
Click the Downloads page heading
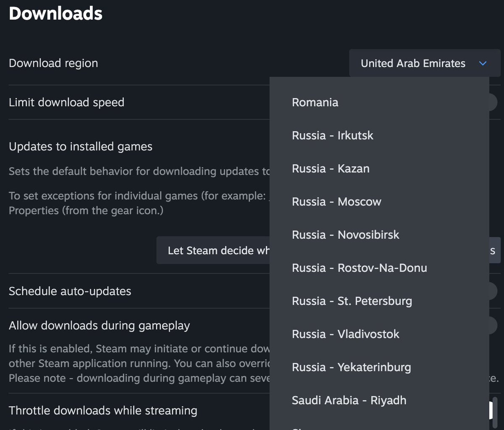(55, 13)
